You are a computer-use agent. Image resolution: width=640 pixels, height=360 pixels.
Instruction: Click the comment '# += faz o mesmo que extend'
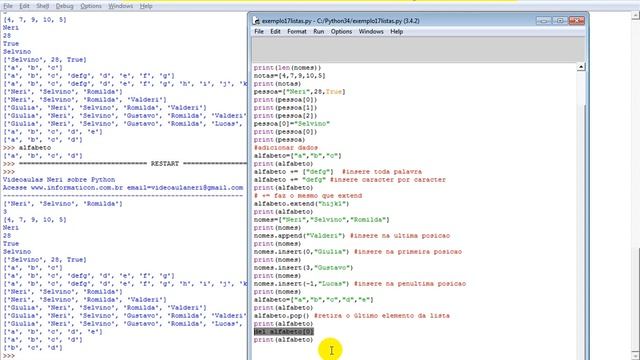click(x=307, y=196)
